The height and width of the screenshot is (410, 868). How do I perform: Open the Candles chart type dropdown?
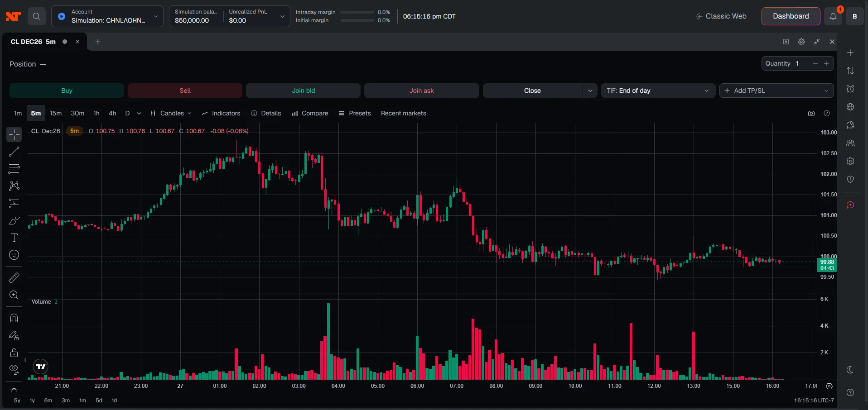click(171, 113)
